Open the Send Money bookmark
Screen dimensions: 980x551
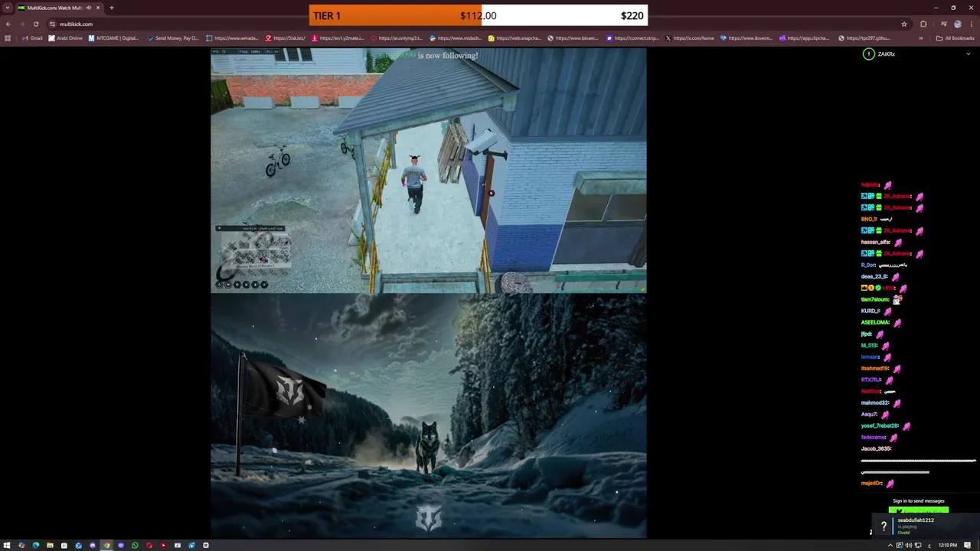173,37
